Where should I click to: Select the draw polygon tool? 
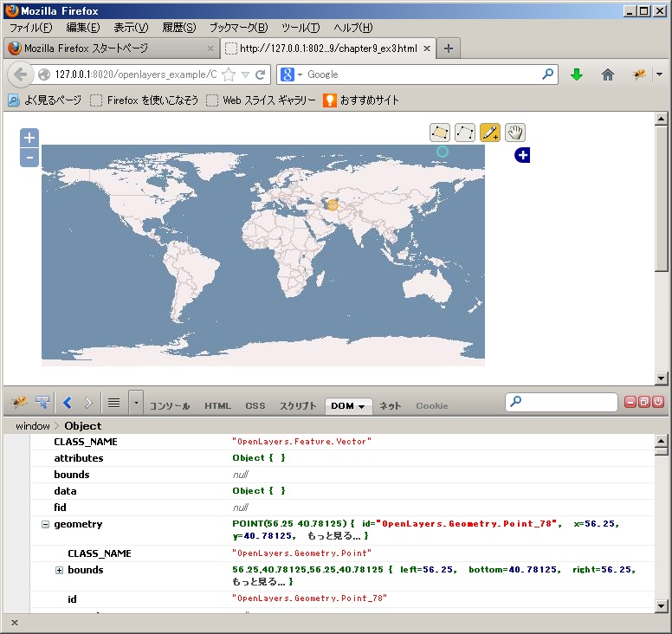click(x=440, y=133)
